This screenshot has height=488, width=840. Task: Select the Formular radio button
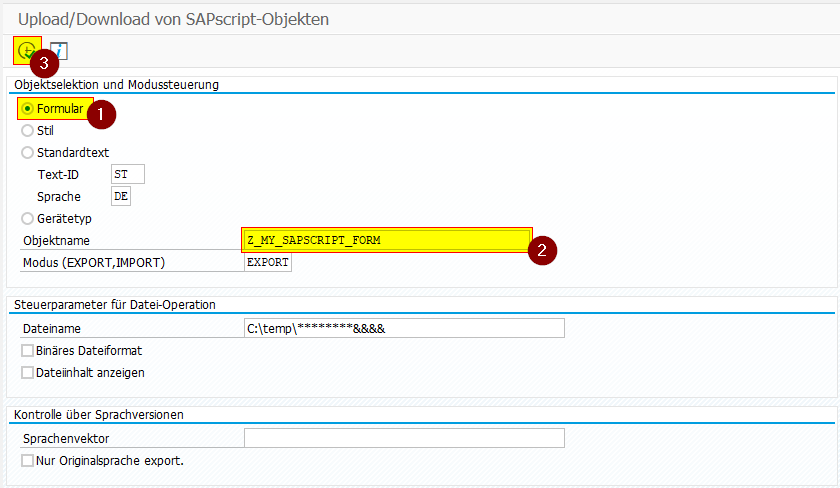tap(27, 109)
